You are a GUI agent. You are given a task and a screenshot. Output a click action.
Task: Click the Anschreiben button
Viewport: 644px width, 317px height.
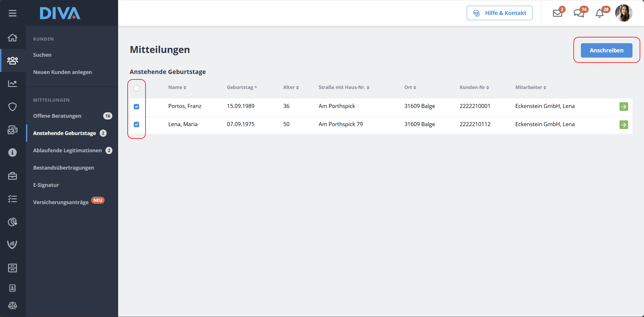606,50
